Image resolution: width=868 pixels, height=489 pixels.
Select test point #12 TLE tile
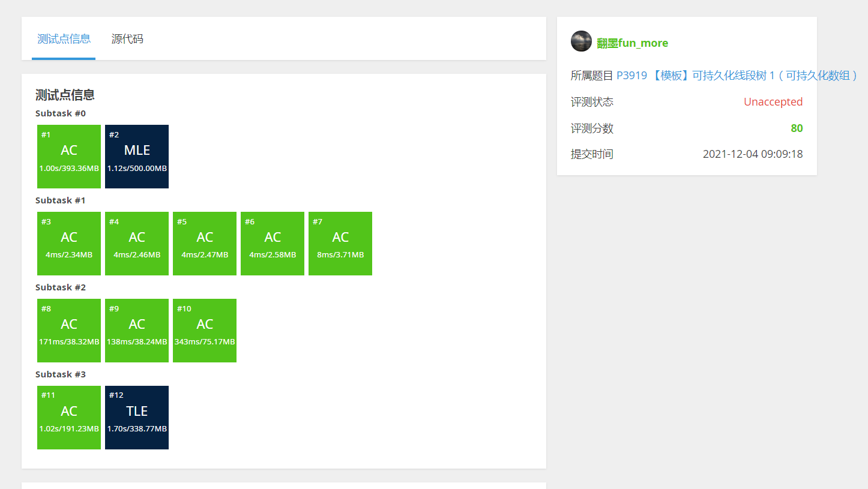pyautogui.click(x=137, y=418)
